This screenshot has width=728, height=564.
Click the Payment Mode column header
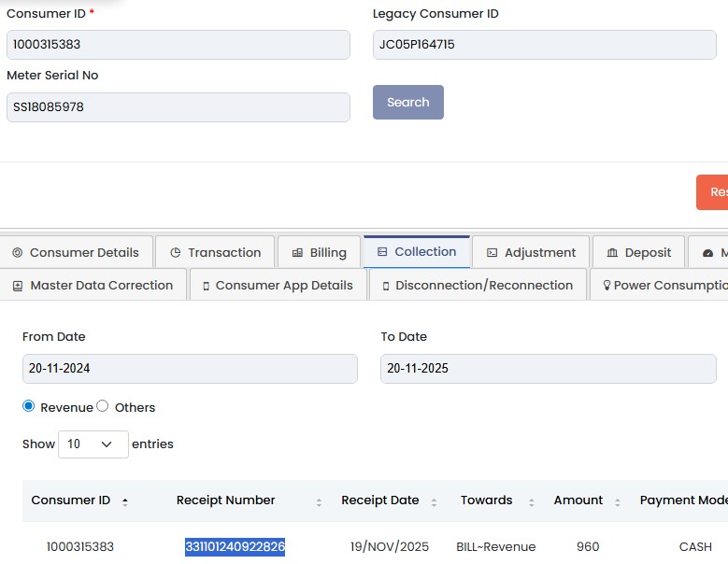click(683, 500)
